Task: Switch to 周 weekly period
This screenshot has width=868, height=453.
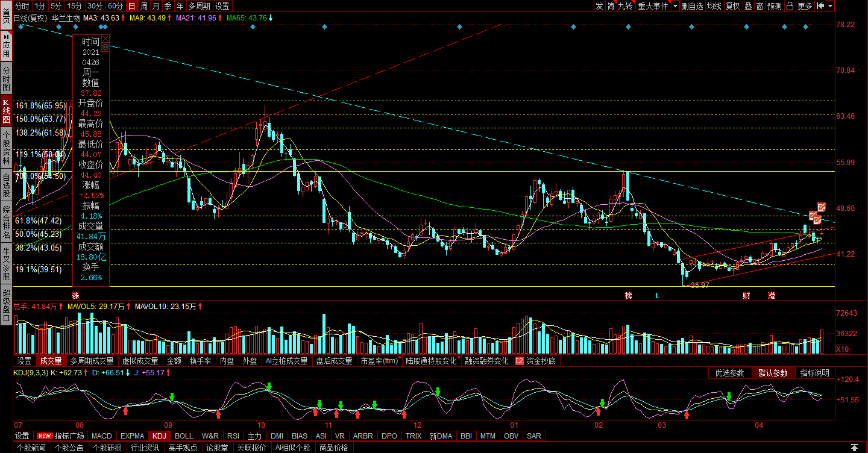Action: (143, 6)
